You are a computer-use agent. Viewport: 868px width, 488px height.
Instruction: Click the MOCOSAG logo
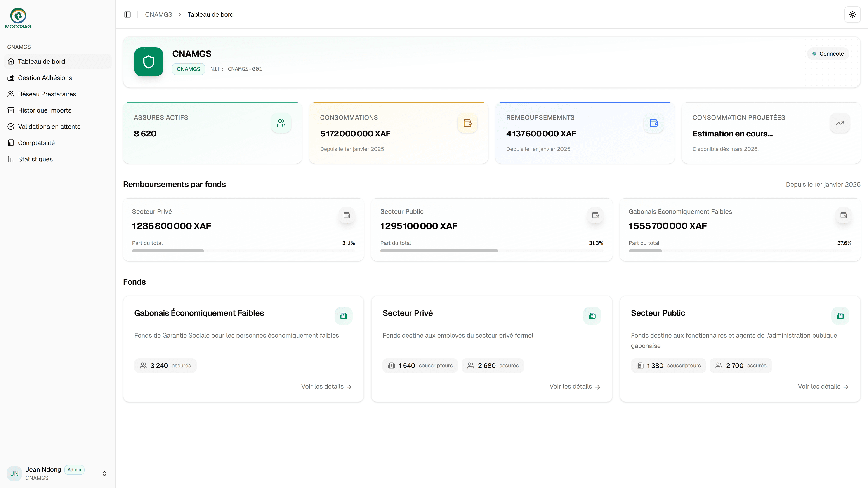(18, 19)
